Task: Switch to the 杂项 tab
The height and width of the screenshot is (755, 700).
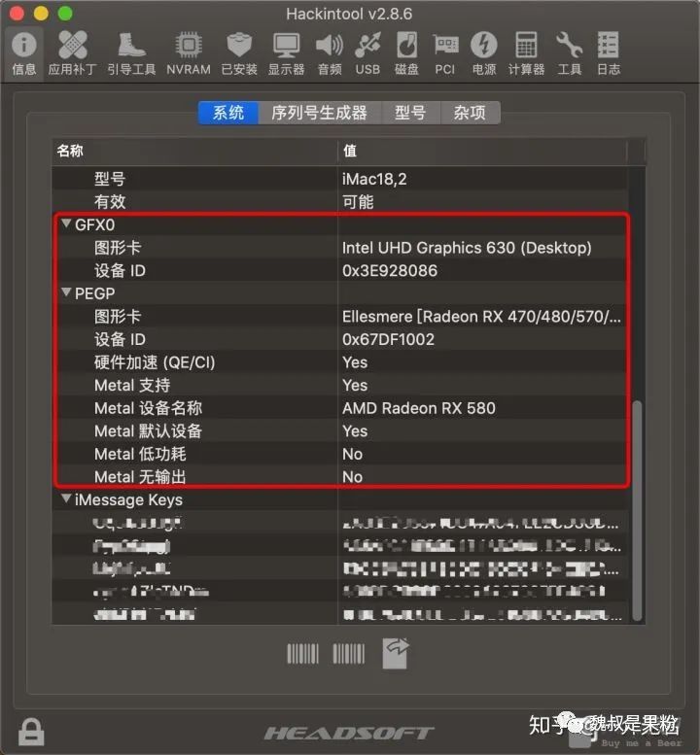Action: click(x=470, y=113)
